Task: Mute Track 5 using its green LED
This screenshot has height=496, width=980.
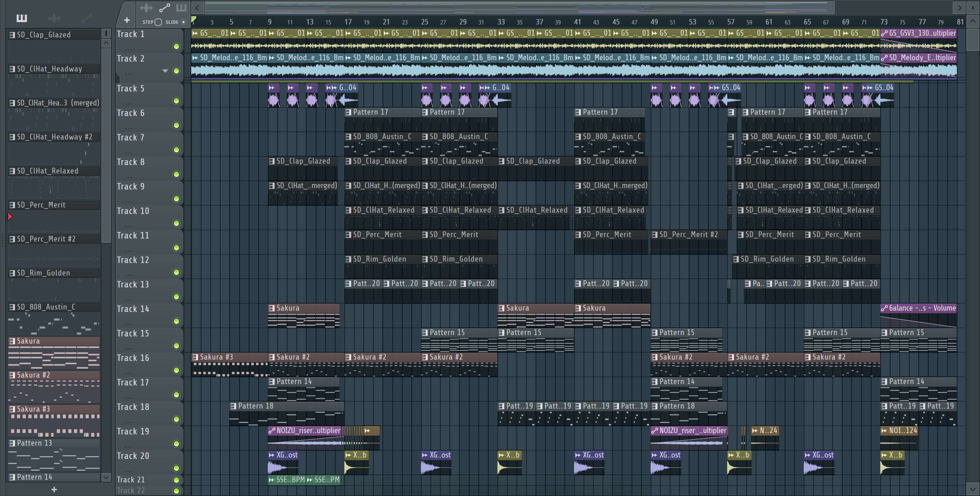Action: coord(176,101)
